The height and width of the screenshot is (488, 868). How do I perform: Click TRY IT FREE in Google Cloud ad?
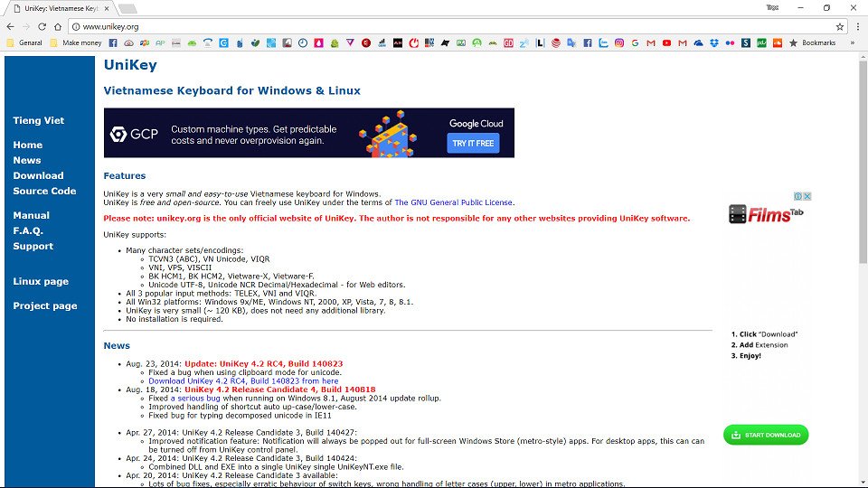[x=473, y=144]
